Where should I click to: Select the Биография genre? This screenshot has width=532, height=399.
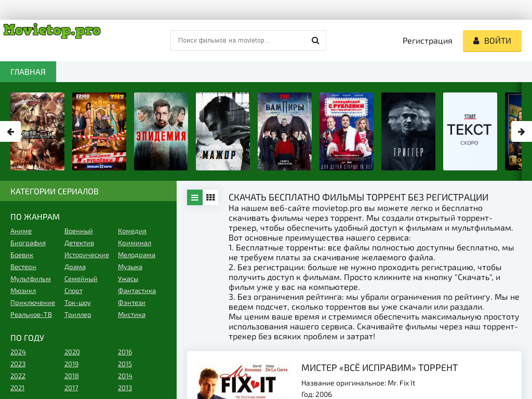tap(28, 243)
